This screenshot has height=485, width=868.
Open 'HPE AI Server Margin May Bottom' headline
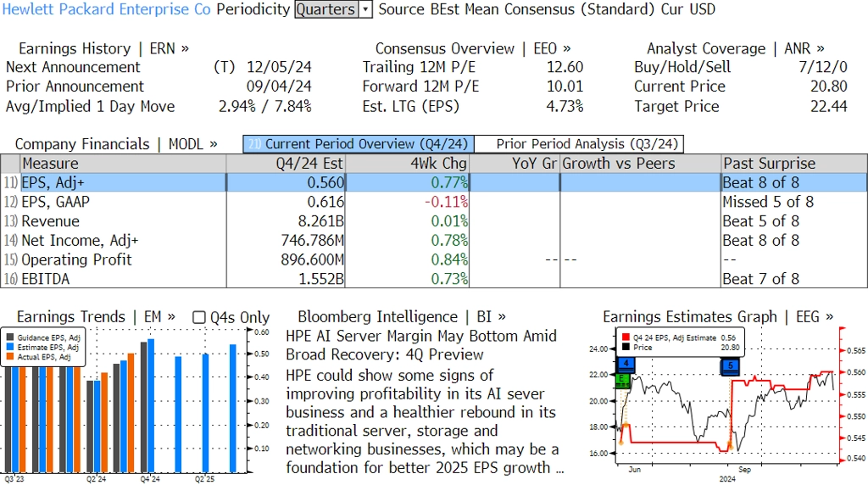click(x=420, y=345)
